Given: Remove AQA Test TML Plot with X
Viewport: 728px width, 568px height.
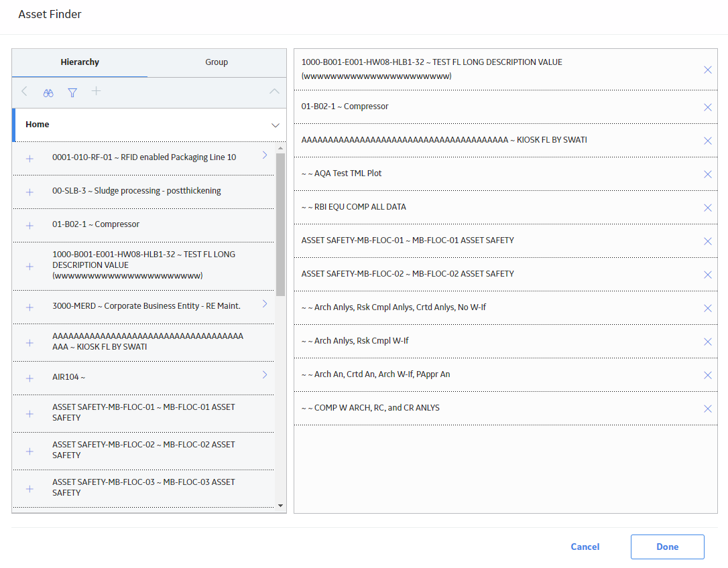Looking at the screenshot, I should pos(708,174).
